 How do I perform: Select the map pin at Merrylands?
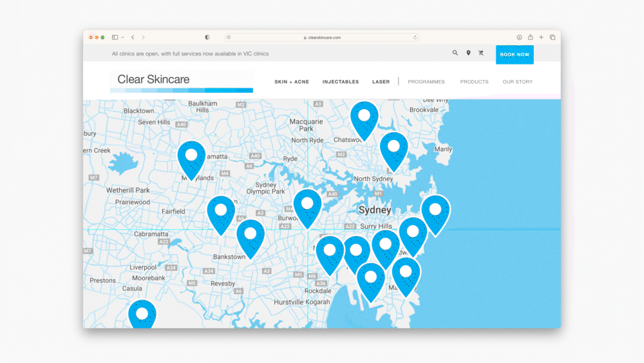[x=191, y=160]
